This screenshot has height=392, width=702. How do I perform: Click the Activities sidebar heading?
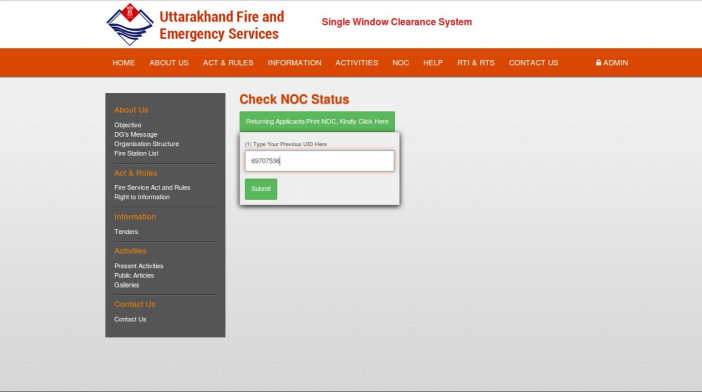coord(130,251)
